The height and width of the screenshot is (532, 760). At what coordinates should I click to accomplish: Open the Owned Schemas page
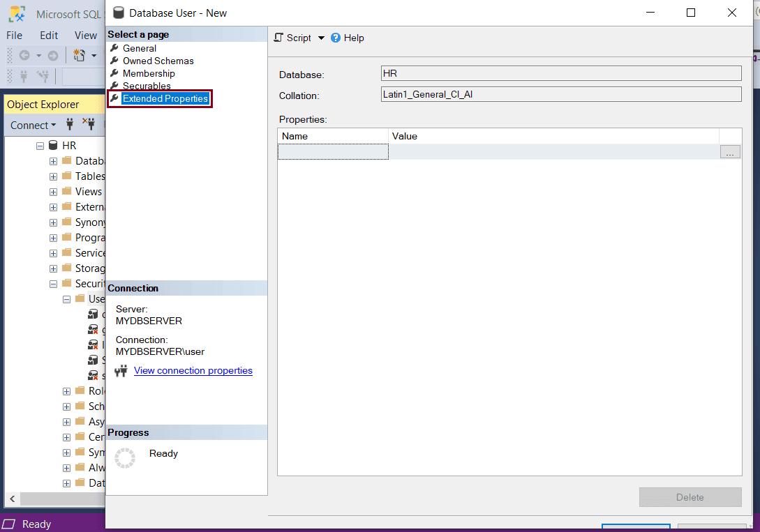(x=158, y=61)
